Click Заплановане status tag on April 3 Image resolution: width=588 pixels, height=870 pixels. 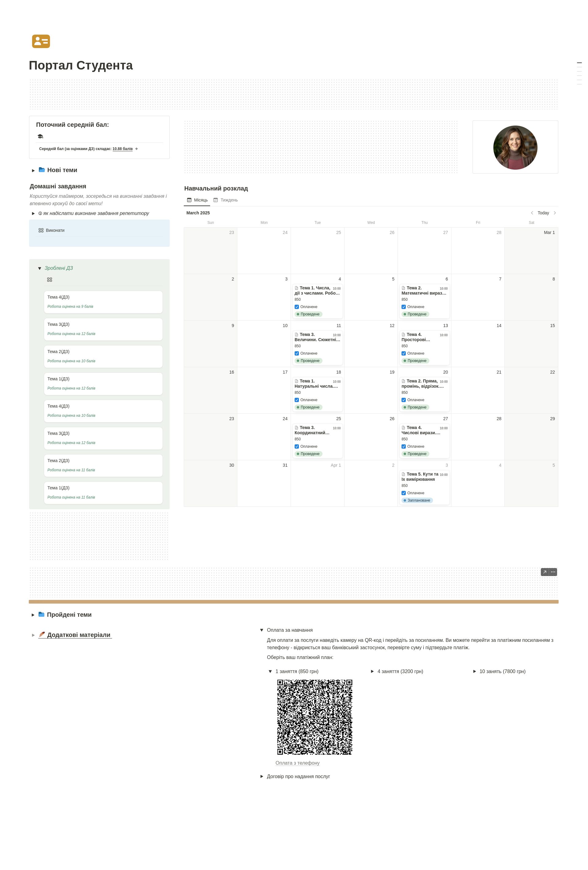(417, 500)
